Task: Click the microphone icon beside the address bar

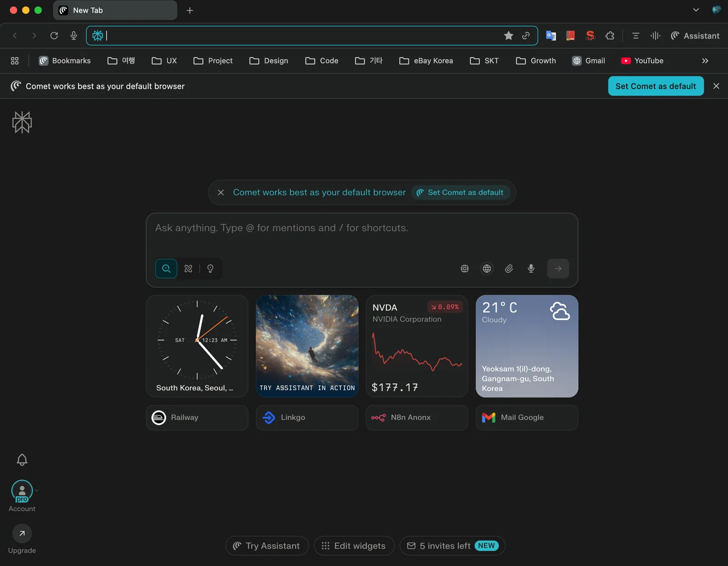Action: click(74, 35)
